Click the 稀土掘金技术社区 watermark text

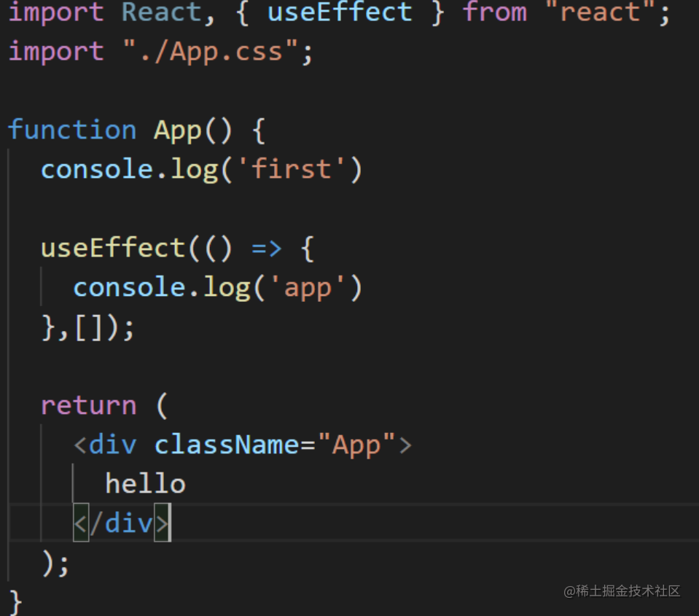(623, 593)
